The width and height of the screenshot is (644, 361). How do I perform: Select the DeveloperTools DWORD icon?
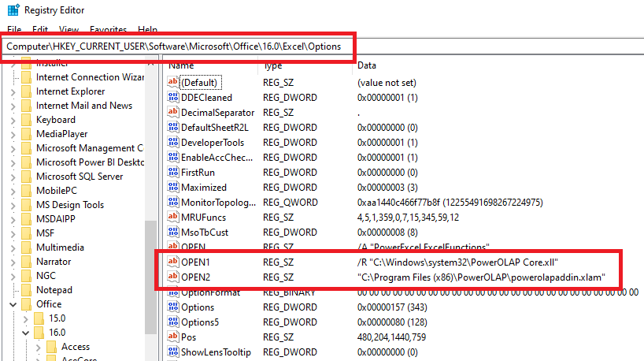tap(173, 142)
